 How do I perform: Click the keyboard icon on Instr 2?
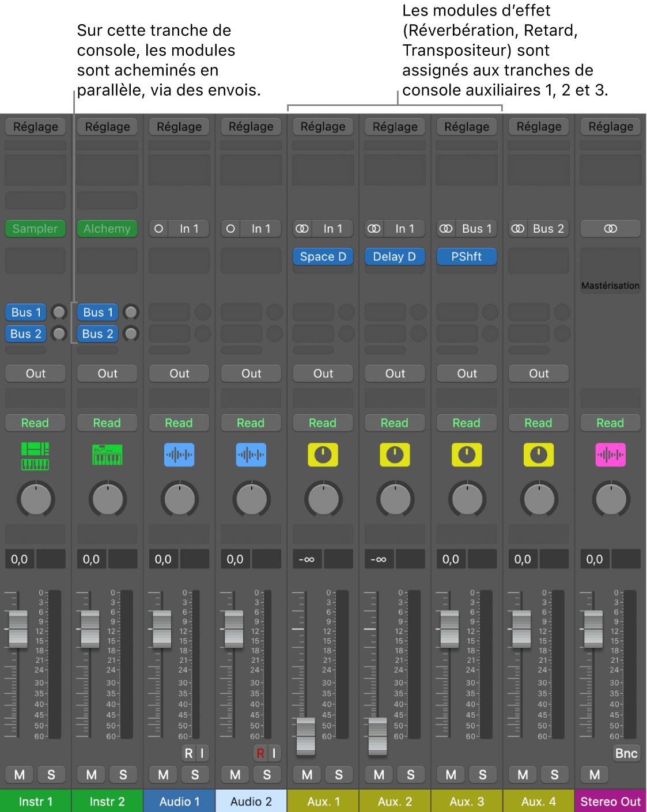click(x=107, y=454)
